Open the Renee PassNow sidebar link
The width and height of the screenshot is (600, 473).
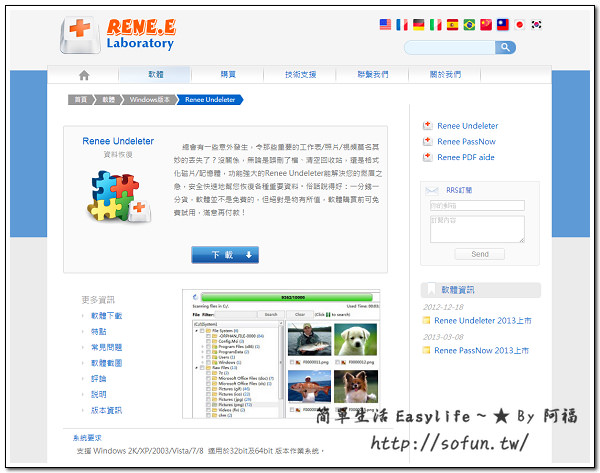point(466,142)
